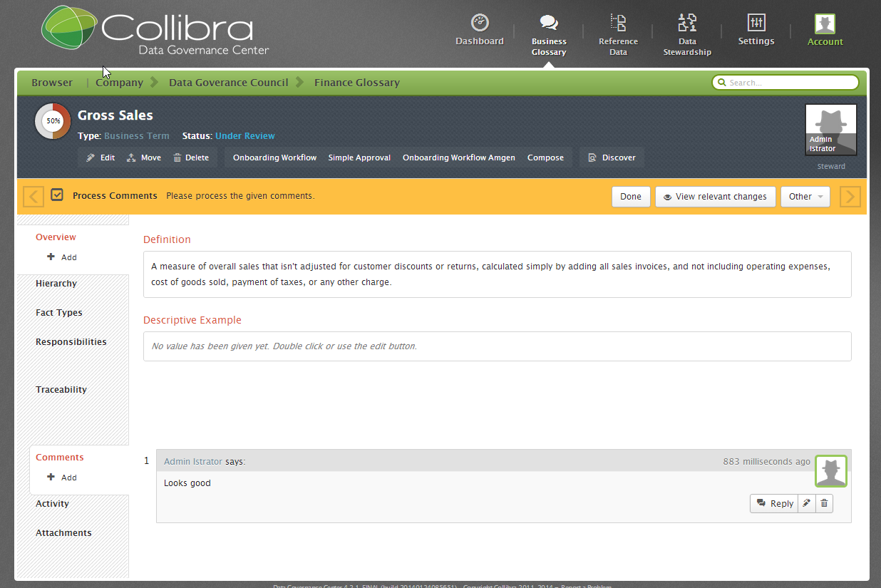
Task: Click the Compose button
Action: 545,158
